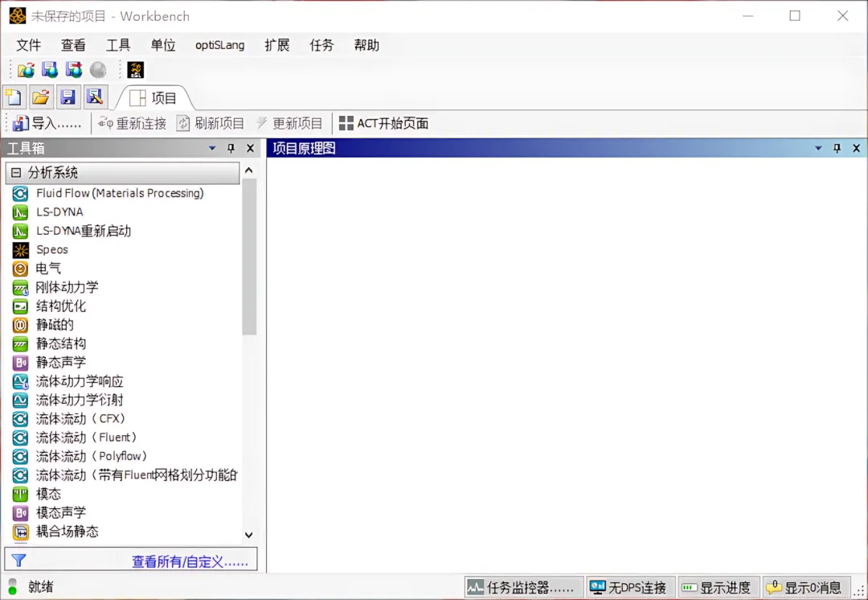The image size is (868, 600).
Task: Click the LS-DYNA重新启动 icon
Action: pos(20,231)
